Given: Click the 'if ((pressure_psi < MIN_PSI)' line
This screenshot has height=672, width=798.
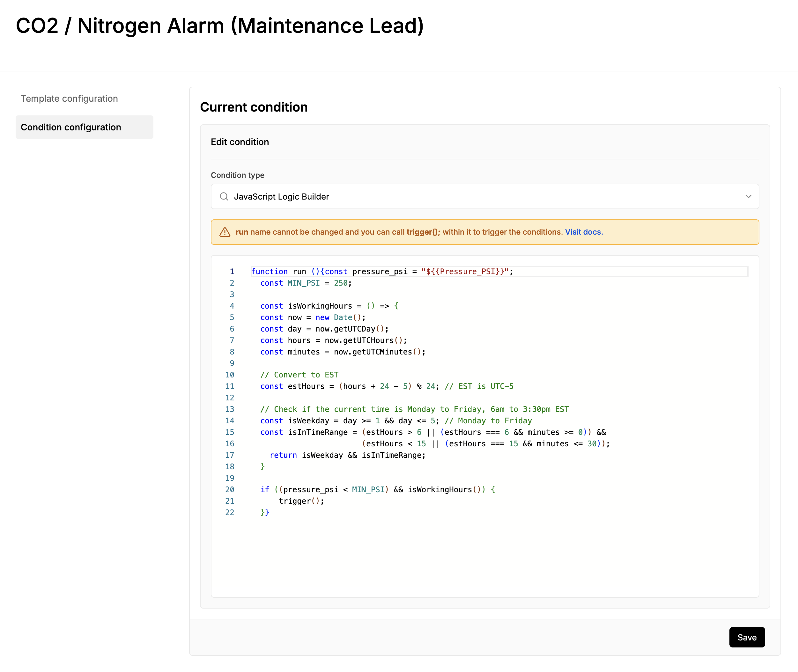Looking at the screenshot, I should pyautogui.click(x=378, y=490).
